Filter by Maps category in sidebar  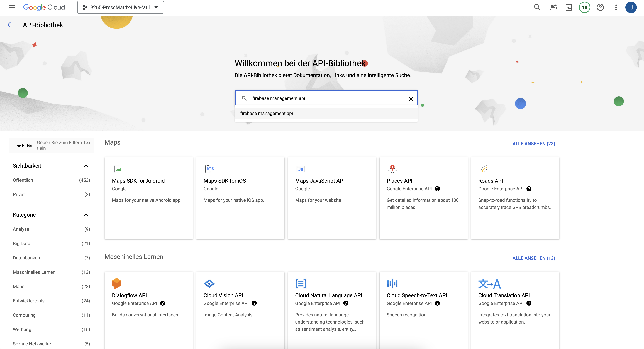pyautogui.click(x=51, y=287)
